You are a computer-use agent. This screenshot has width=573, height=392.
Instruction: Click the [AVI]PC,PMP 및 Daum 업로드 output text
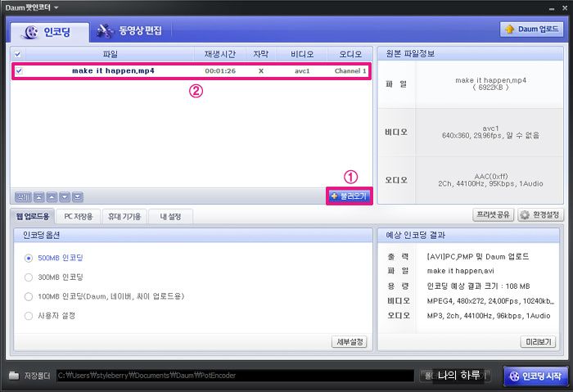[478, 256]
